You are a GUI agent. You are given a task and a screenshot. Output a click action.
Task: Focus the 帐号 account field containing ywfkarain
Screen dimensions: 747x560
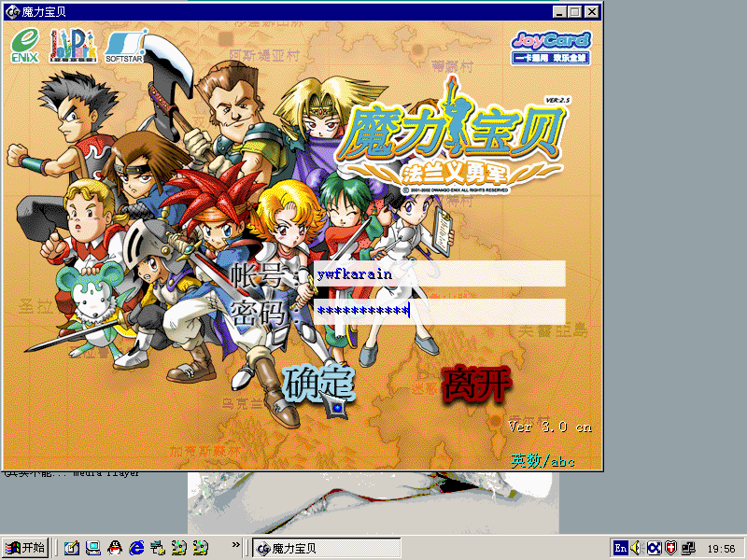point(439,273)
